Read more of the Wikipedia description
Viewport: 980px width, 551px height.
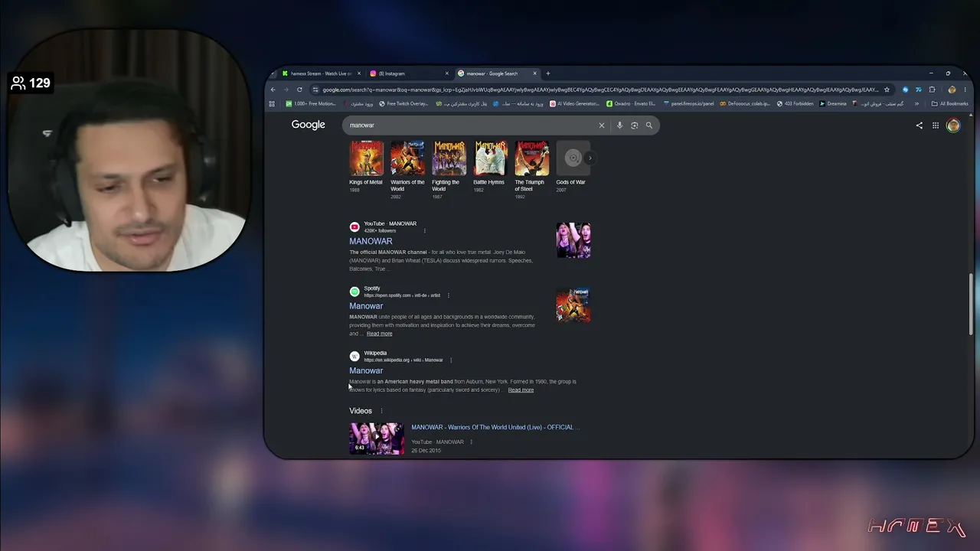tap(521, 390)
